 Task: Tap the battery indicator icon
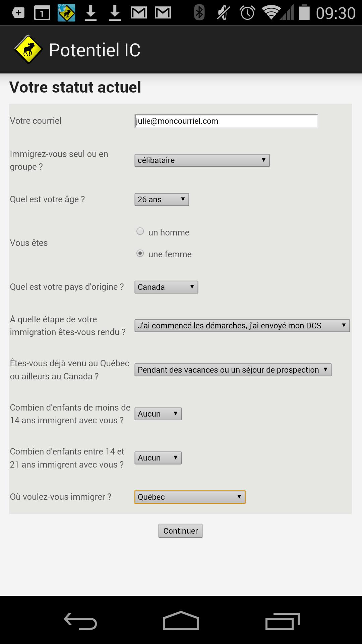304,13
